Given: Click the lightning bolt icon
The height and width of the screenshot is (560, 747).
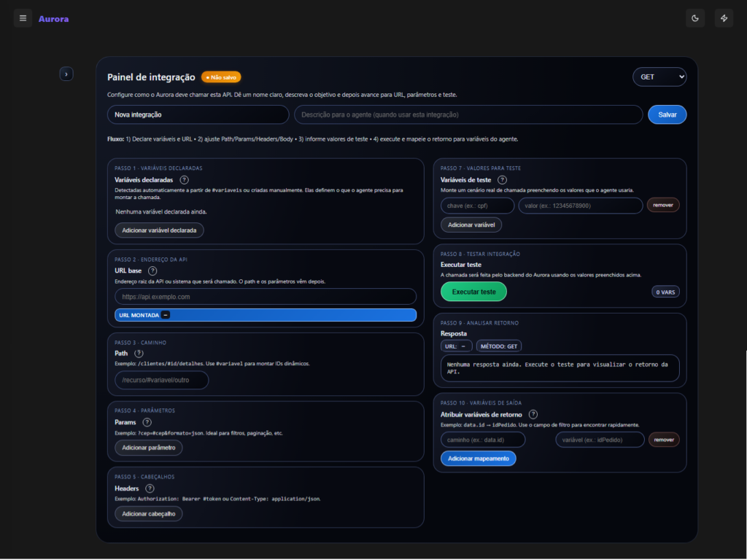Looking at the screenshot, I should coord(724,18).
